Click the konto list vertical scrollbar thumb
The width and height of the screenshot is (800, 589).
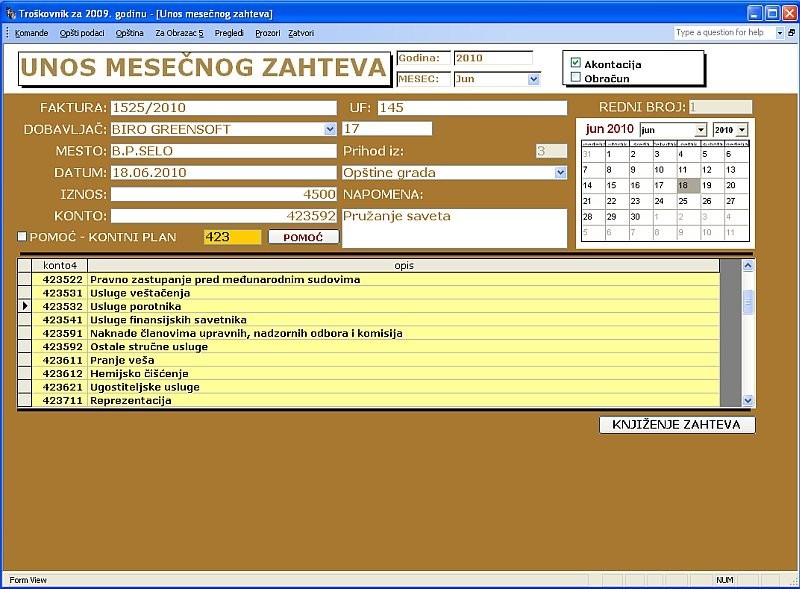click(749, 302)
